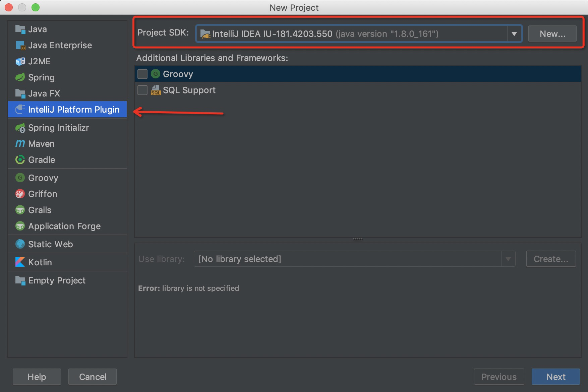Screen dimensions: 588x392
Task: Select Grails project type
Action: click(x=67, y=210)
